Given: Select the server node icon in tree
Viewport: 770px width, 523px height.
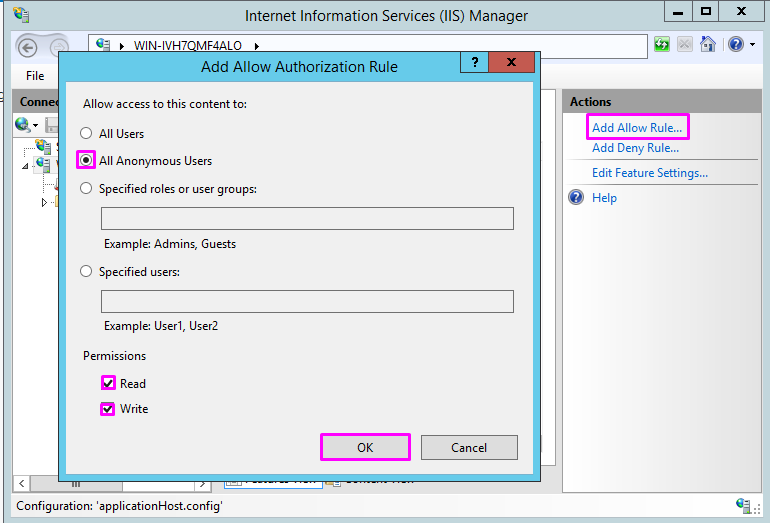Looking at the screenshot, I should (44, 164).
